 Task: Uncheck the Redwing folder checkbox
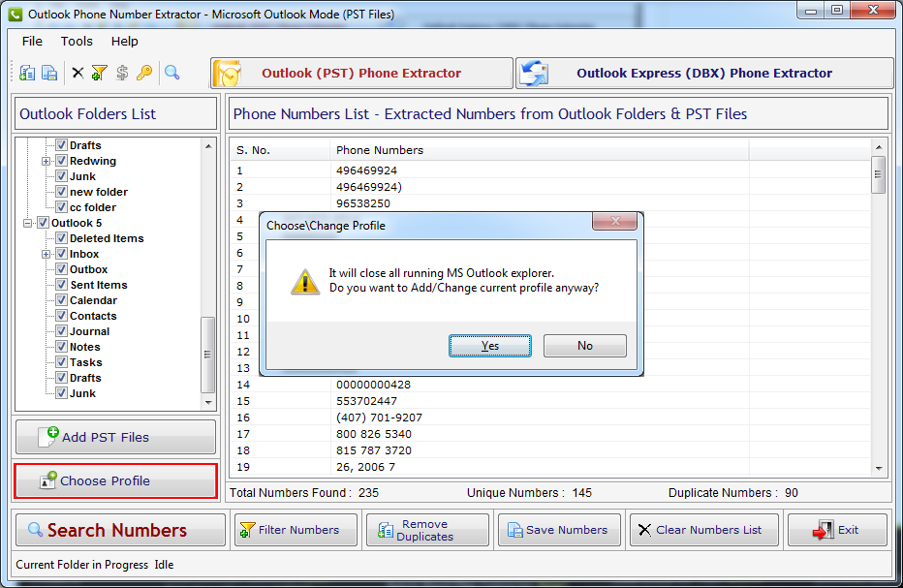tap(62, 161)
